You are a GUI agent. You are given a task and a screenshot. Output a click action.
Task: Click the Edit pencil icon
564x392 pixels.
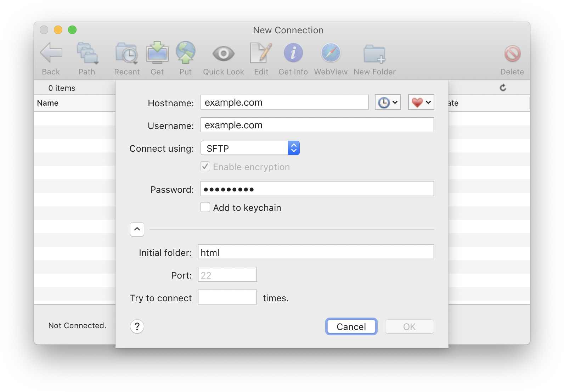pos(261,53)
